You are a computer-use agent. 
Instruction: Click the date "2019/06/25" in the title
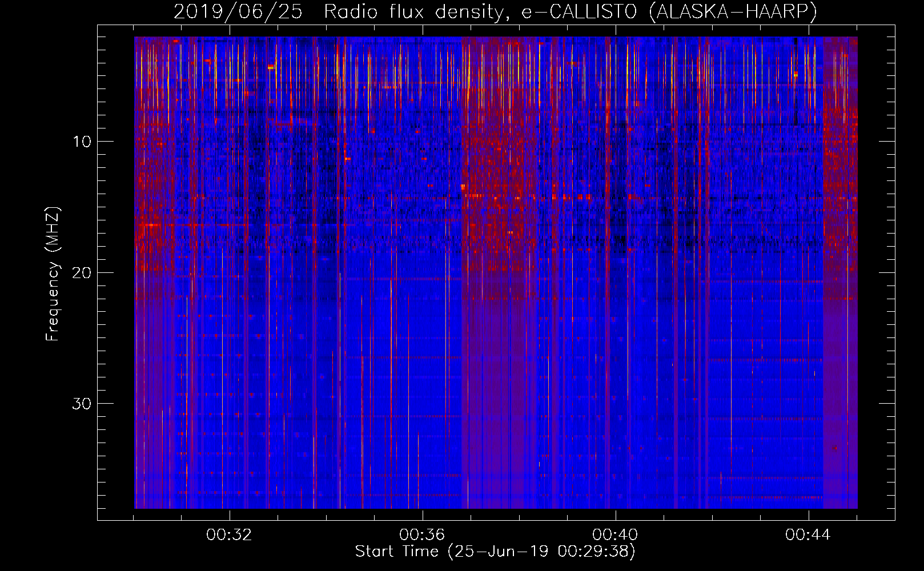238,11
